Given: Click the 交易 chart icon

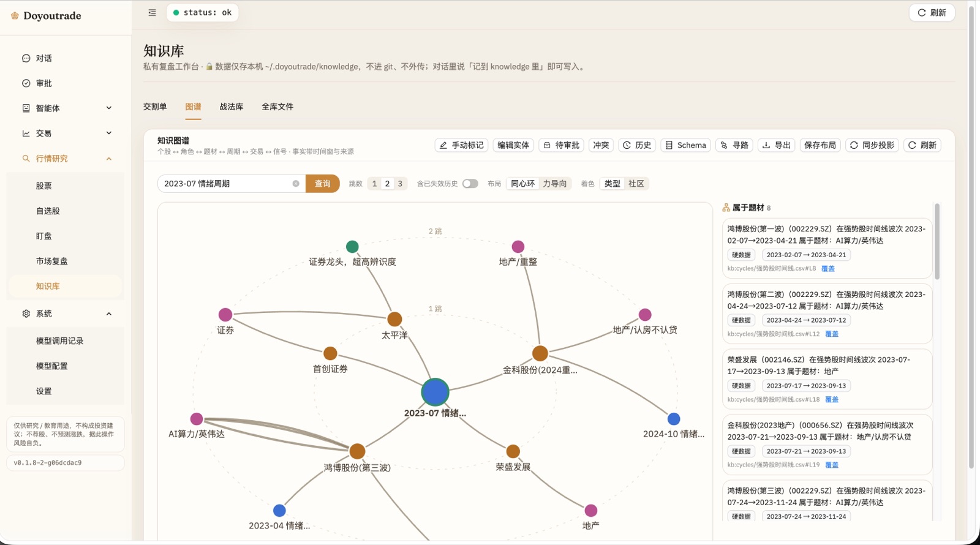Looking at the screenshot, I should (x=26, y=133).
